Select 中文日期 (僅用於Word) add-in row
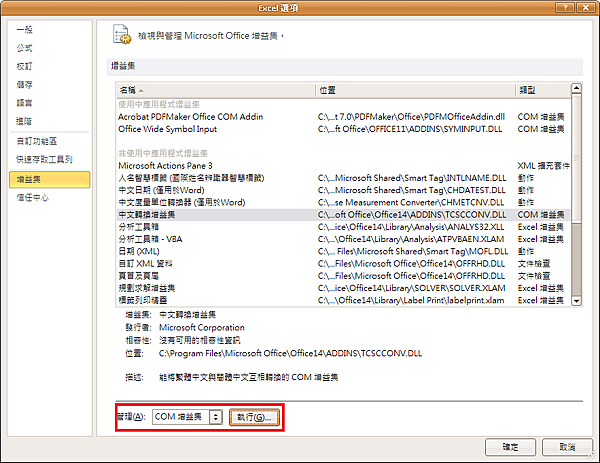Image resolution: width=600 pixels, height=463 pixels. point(343,190)
